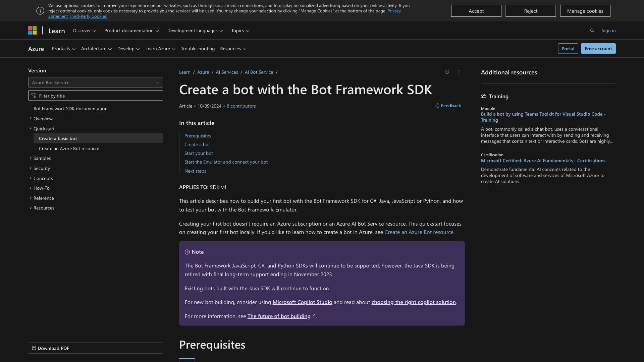
Task: Open the Microsoft Copilot Studio link
Action: click(302, 302)
